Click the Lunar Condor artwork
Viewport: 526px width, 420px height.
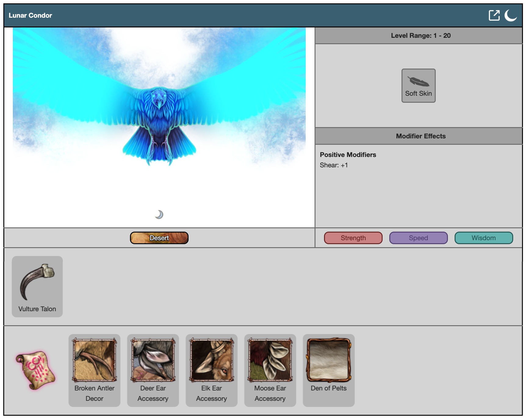159,116
